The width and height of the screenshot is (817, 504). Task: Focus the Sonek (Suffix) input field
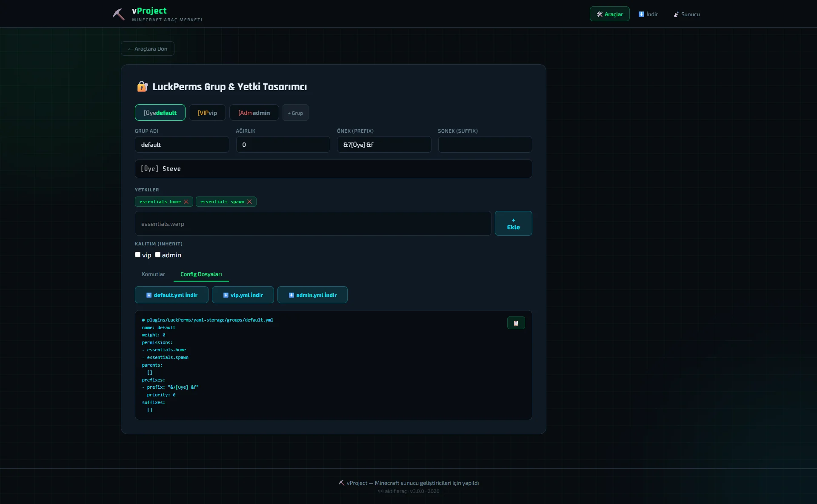click(x=485, y=145)
